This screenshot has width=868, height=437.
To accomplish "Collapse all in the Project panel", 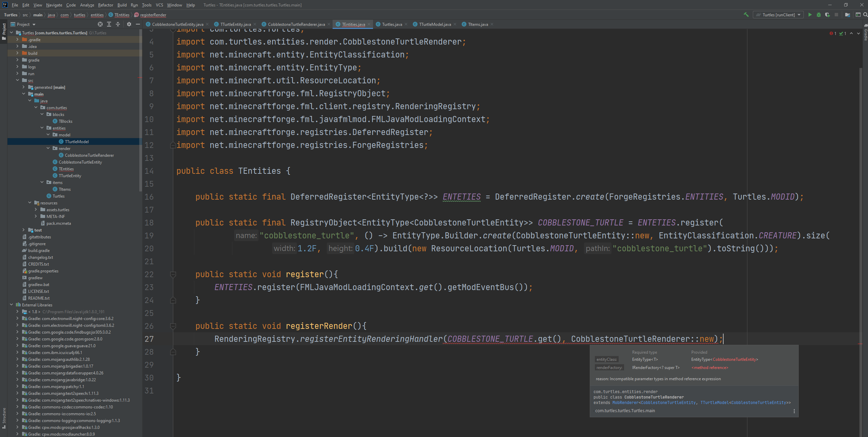I will coord(118,24).
